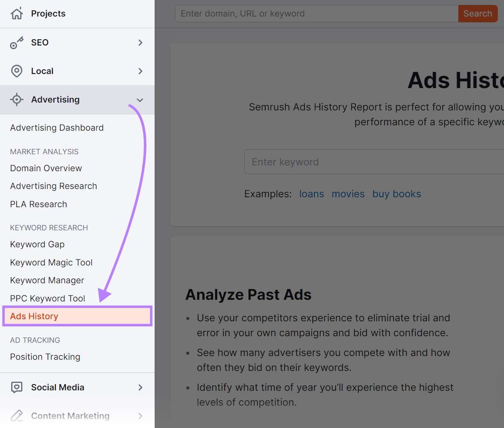Open the Local pin icon

tap(17, 71)
